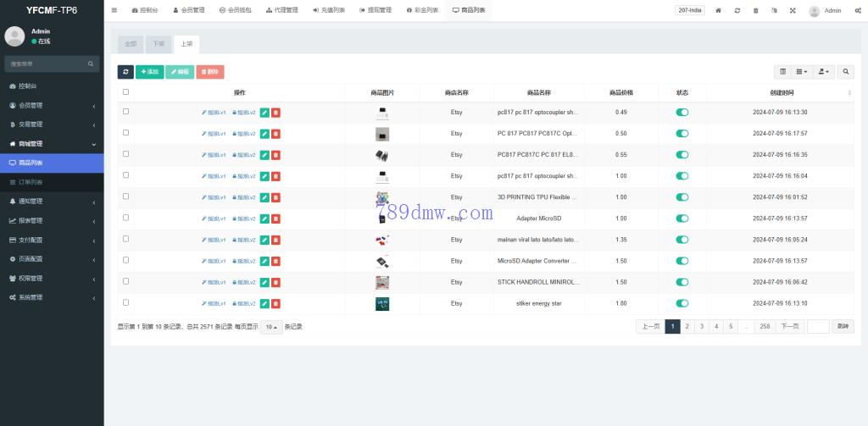The height and width of the screenshot is (426, 868).
Task: Click the dark refresh button above the table
Action: [x=125, y=72]
